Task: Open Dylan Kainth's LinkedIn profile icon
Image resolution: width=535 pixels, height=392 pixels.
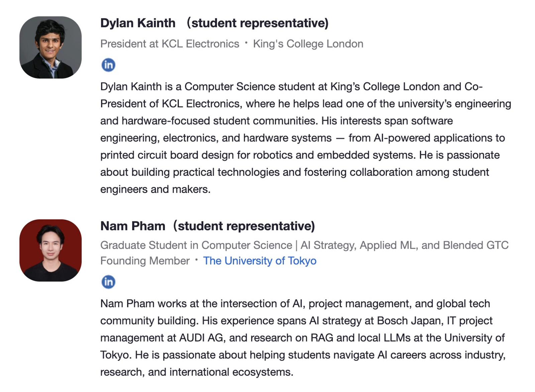Action: pos(108,65)
